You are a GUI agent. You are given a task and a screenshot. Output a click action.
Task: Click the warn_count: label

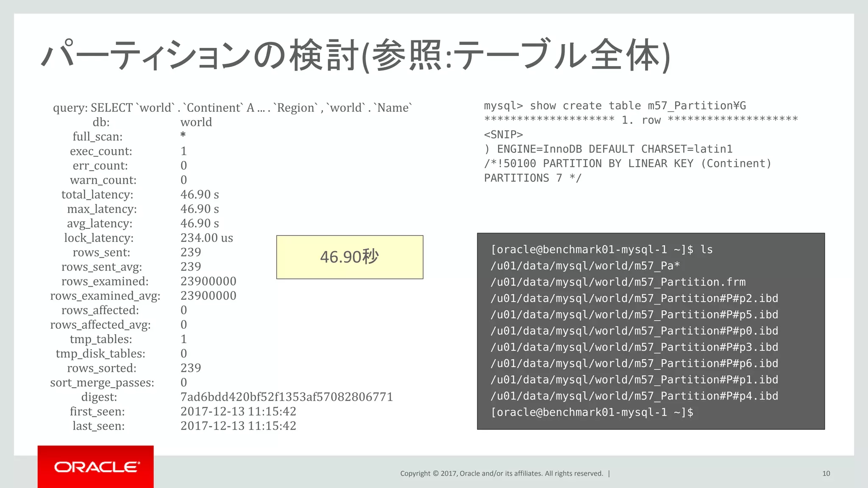pos(103,180)
